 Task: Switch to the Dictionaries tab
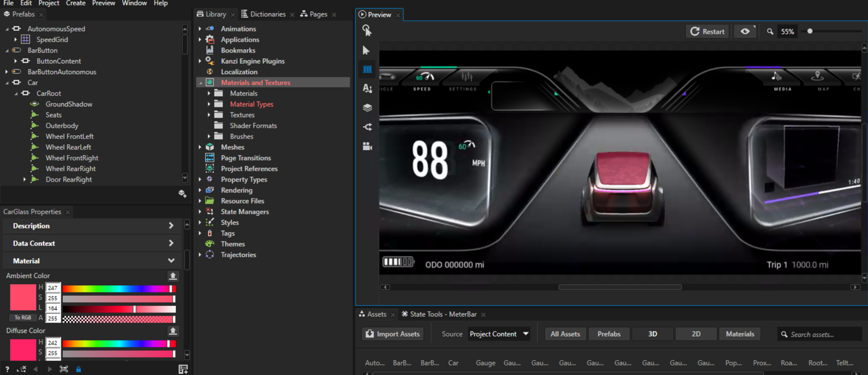click(x=267, y=15)
